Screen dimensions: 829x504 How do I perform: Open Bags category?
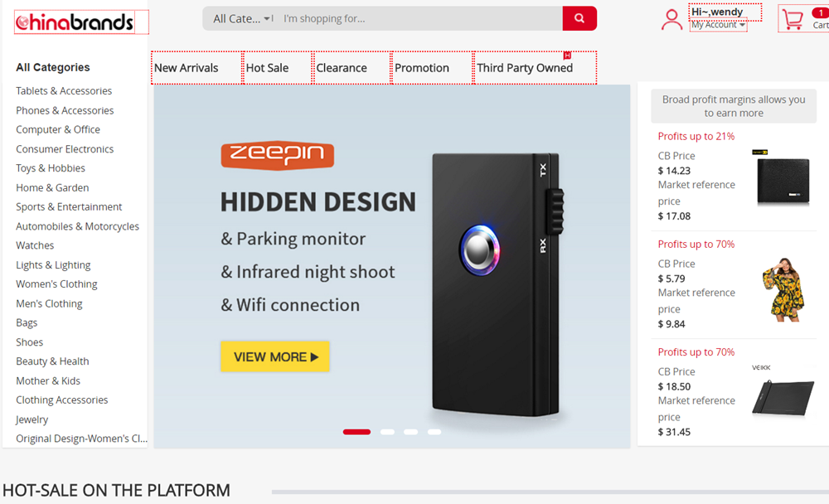27,322
